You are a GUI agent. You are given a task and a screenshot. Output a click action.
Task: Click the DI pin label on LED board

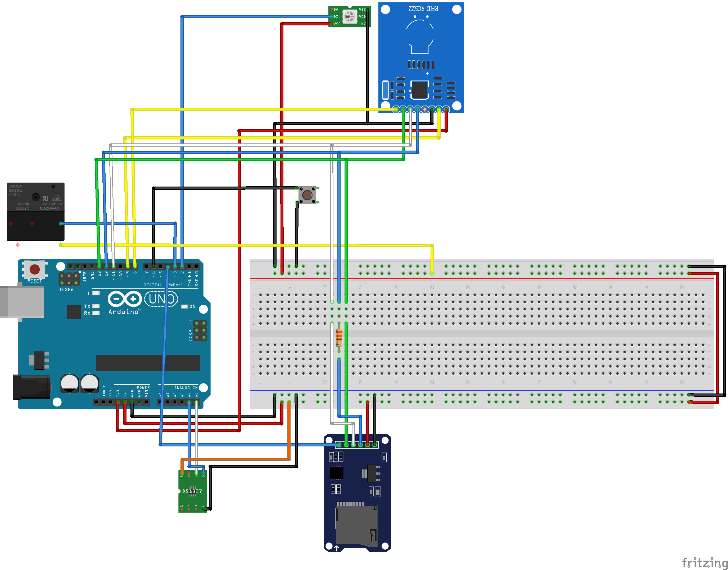(336, 17)
